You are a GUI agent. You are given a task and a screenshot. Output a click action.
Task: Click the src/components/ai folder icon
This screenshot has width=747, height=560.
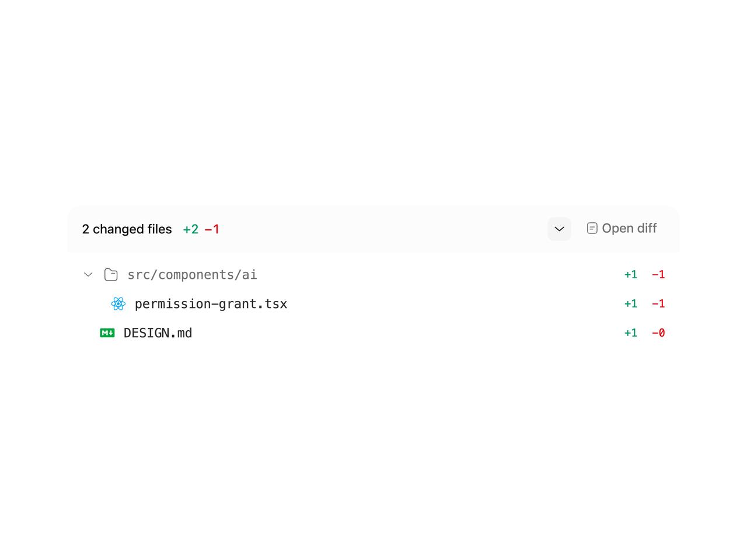[111, 275]
